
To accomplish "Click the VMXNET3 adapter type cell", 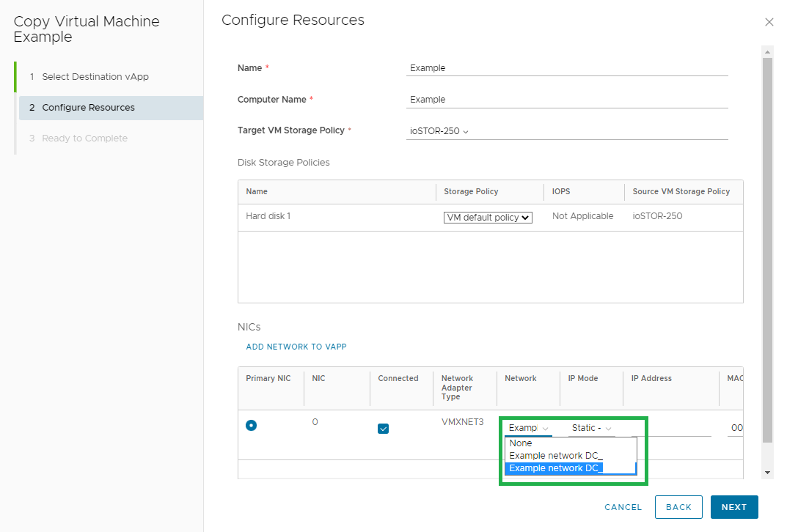I will tap(463, 422).
